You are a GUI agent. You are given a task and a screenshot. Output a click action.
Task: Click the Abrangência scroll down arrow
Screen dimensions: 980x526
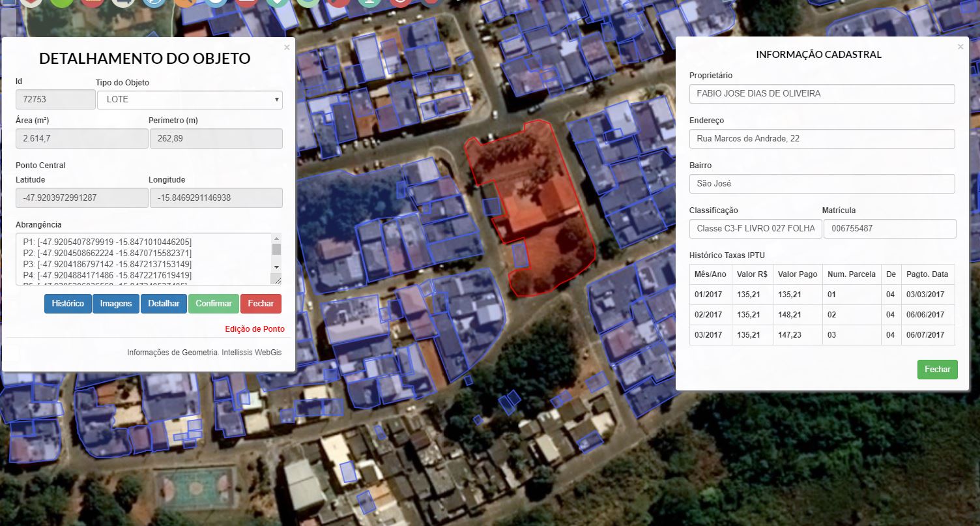click(x=276, y=267)
